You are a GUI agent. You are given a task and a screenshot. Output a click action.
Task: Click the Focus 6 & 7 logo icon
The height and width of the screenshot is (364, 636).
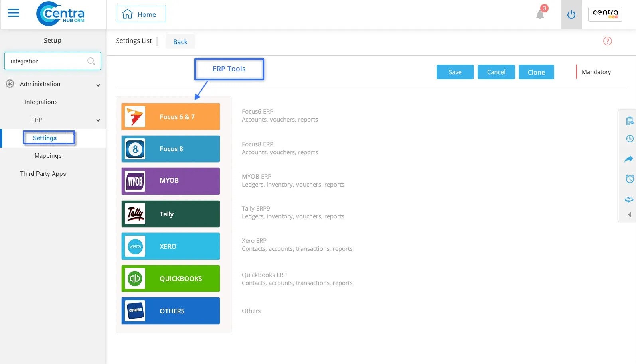pos(135,117)
